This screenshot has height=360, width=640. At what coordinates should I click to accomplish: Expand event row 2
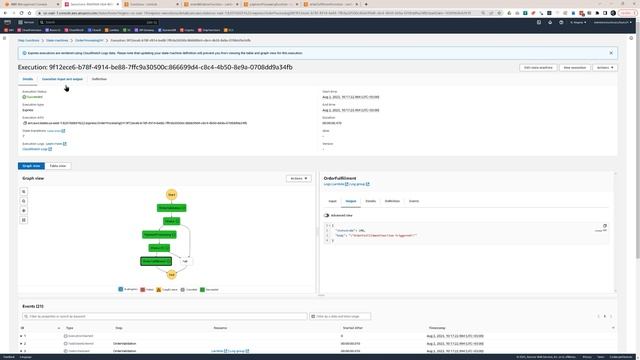click(21, 344)
